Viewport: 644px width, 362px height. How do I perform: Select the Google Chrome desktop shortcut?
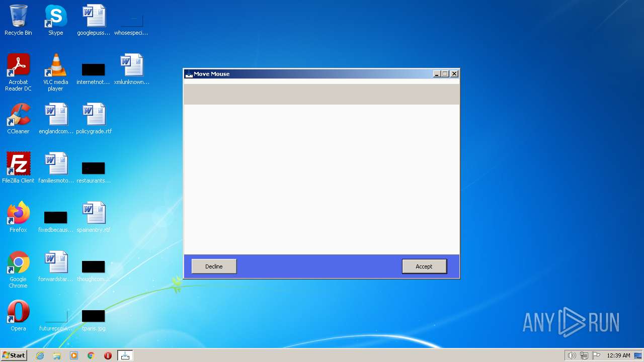point(18,269)
